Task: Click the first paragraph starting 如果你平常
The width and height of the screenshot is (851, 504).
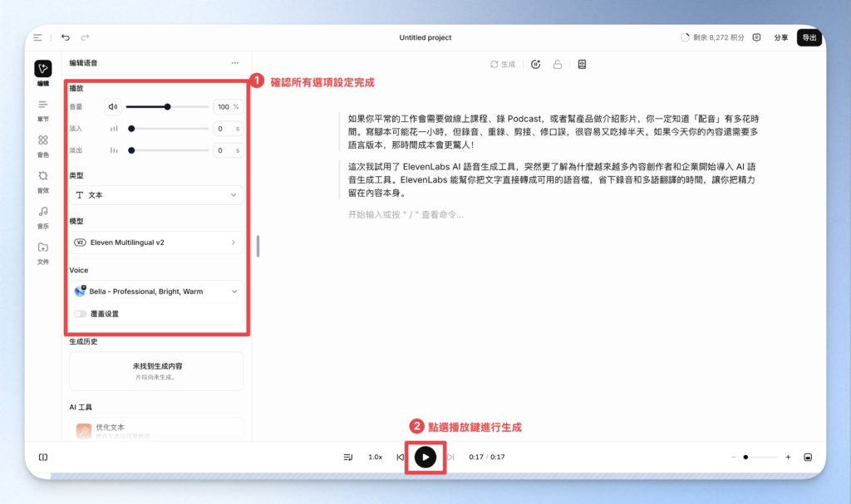Action: click(553, 132)
